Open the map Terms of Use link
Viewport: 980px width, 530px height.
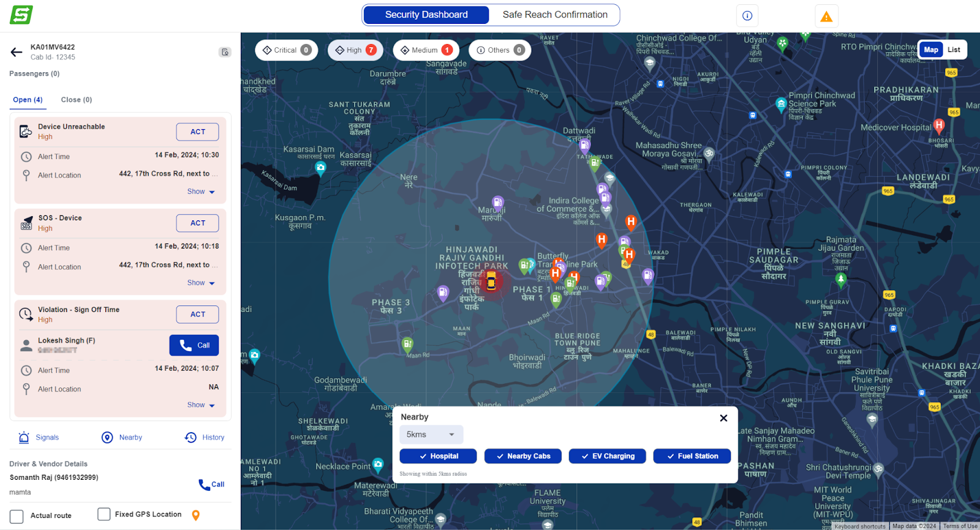[960, 526]
